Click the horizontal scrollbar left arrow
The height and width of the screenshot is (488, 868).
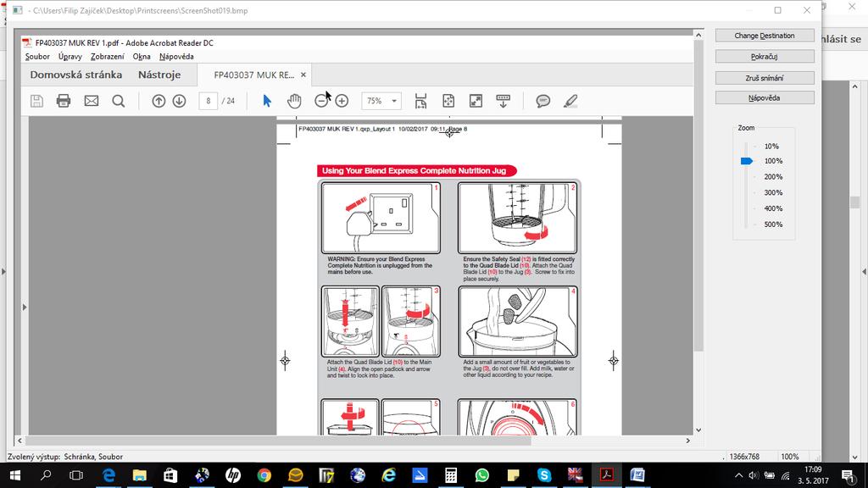[x=20, y=441]
